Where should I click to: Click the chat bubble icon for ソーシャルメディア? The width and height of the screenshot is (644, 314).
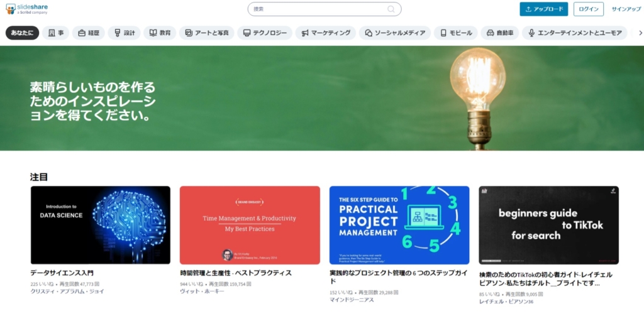coord(369,33)
